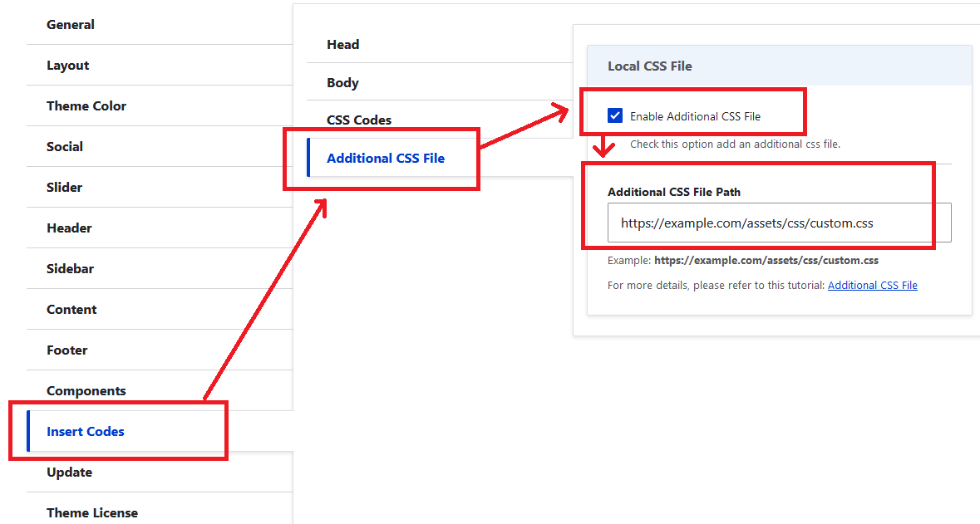Open the Update tab
The width and height of the screenshot is (980, 524).
coord(69,473)
